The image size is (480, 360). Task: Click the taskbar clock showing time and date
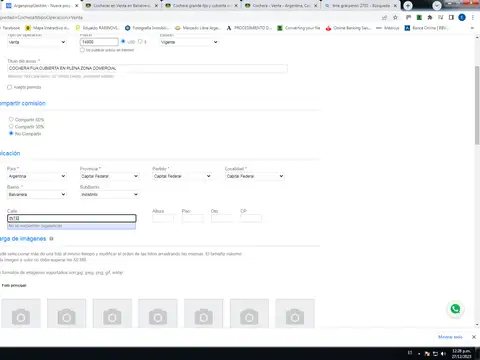tap(461, 354)
